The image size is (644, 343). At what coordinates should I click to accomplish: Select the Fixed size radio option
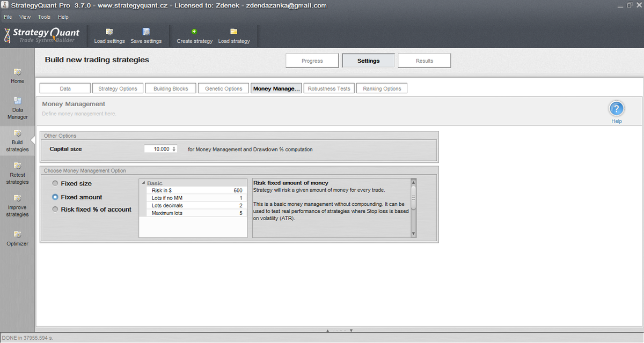coord(55,183)
